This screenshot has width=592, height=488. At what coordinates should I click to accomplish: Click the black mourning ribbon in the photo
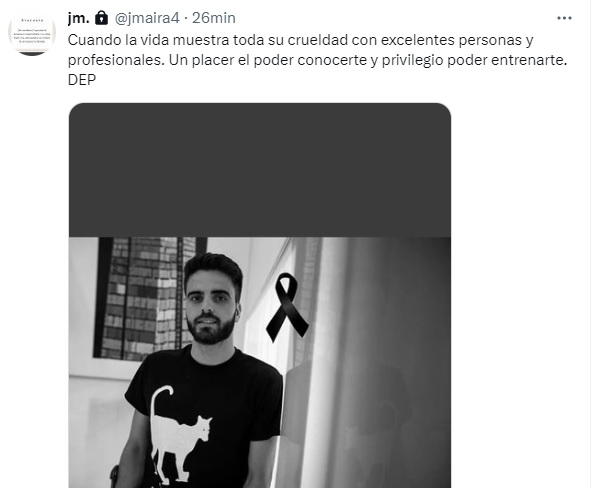[287, 307]
